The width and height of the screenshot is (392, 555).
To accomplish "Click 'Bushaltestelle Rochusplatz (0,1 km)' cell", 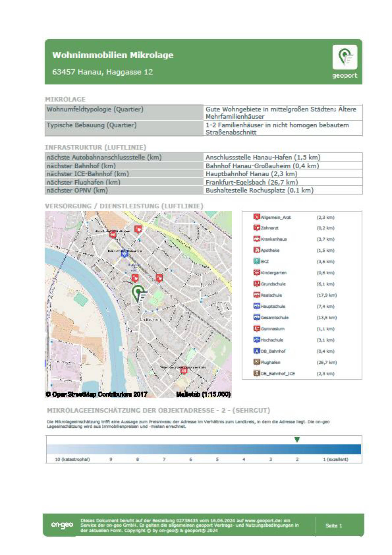I will pos(283,190).
